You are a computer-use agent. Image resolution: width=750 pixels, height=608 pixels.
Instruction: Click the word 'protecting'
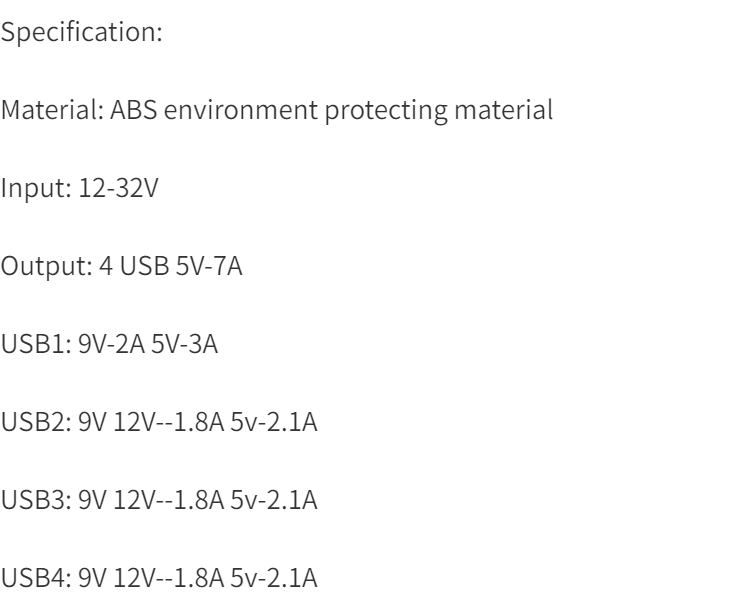point(386,111)
